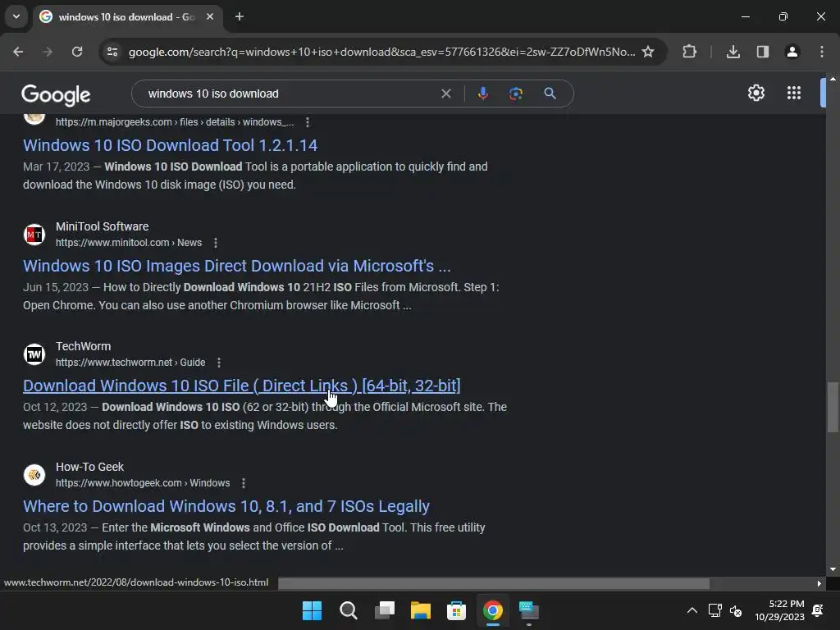
Task: Open the Extensions puzzle icon
Action: (x=689, y=52)
